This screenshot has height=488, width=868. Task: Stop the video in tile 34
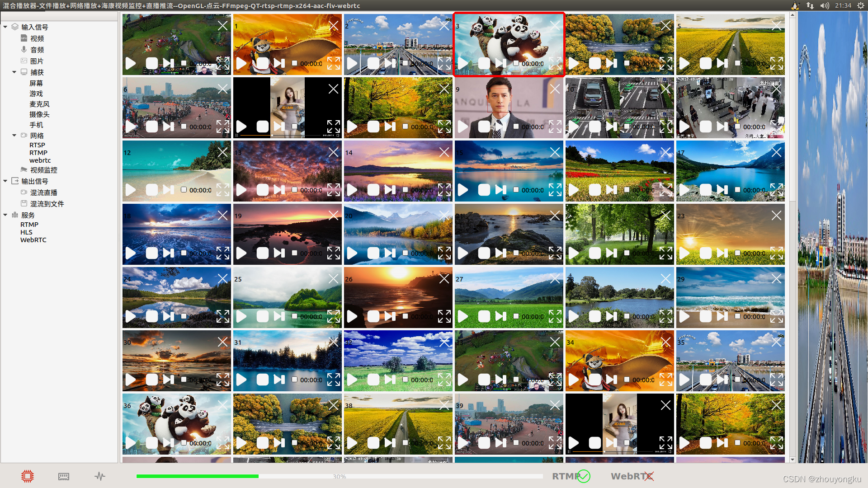pos(594,380)
